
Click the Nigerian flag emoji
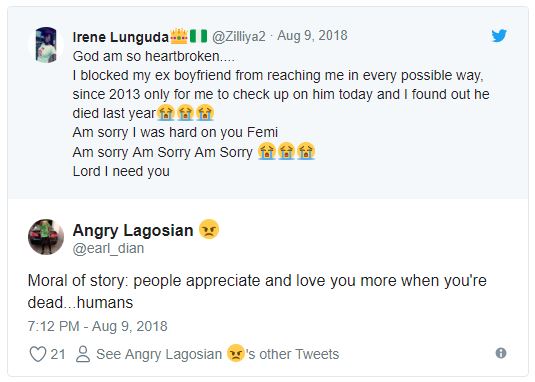[198, 36]
